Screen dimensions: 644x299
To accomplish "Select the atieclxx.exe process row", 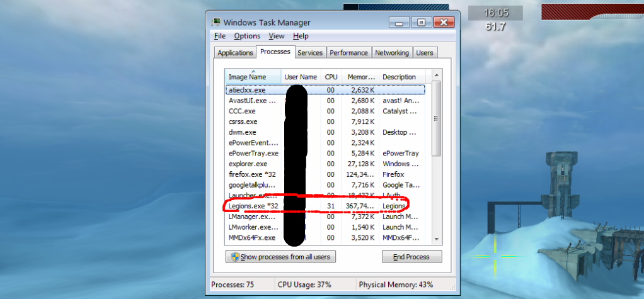I will pyautogui.click(x=325, y=90).
